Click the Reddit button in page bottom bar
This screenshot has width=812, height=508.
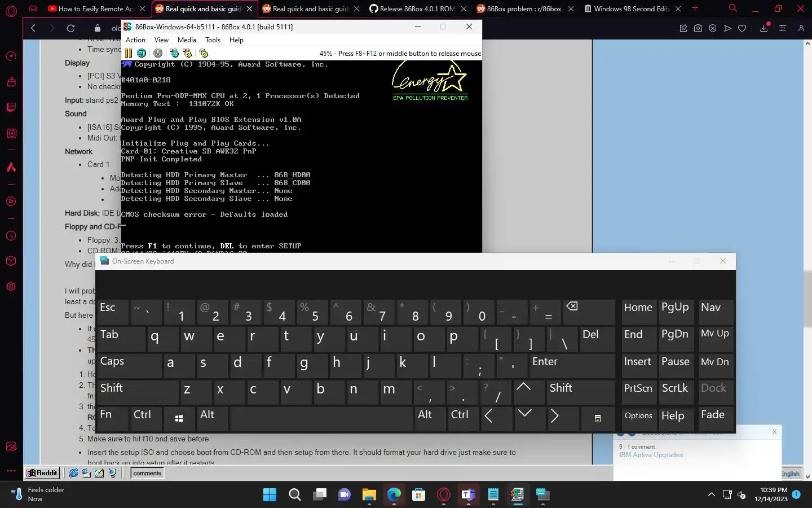(x=42, y=473)
